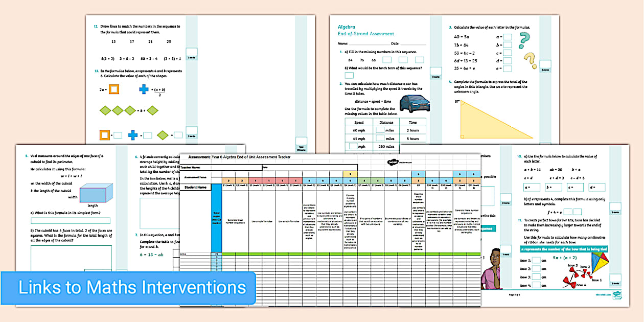The height and width of the screenshot is (322, 644).
Task: Click the pink cuboid diagram
Action: tap(93, 194)
